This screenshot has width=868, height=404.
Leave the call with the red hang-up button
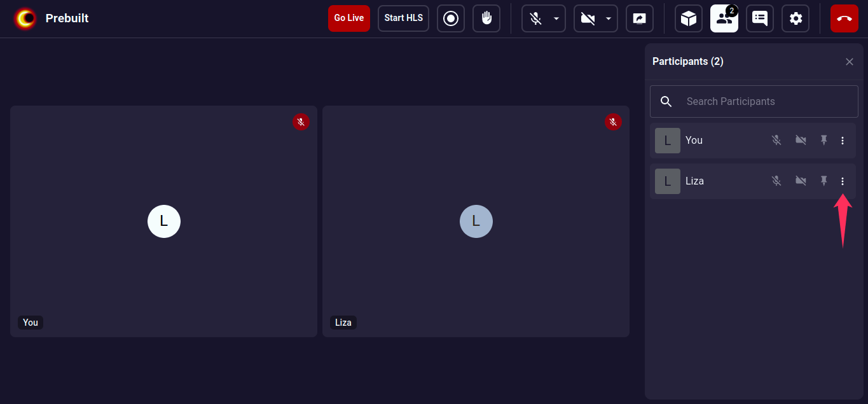(x=844, y=18)
